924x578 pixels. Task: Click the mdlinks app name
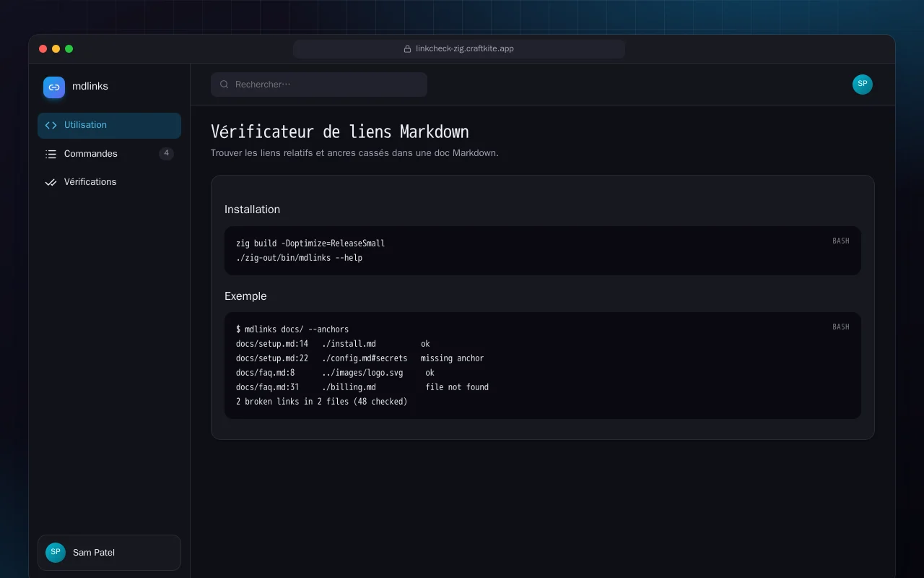click(90, 87)
